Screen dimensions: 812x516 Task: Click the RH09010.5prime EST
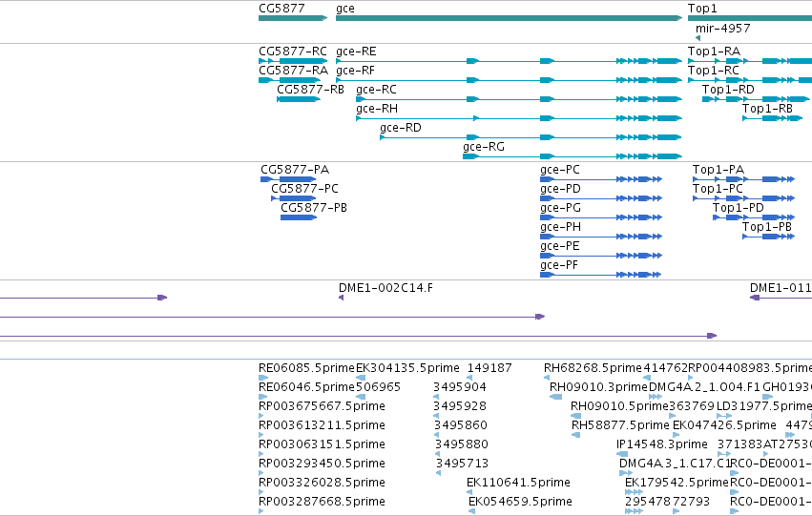[x=575, y=416]
